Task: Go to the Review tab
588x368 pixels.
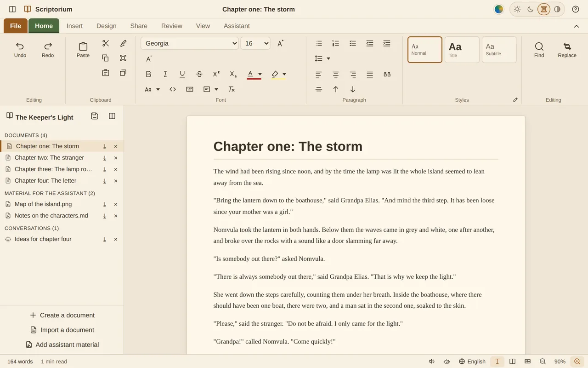Action: 172,26
